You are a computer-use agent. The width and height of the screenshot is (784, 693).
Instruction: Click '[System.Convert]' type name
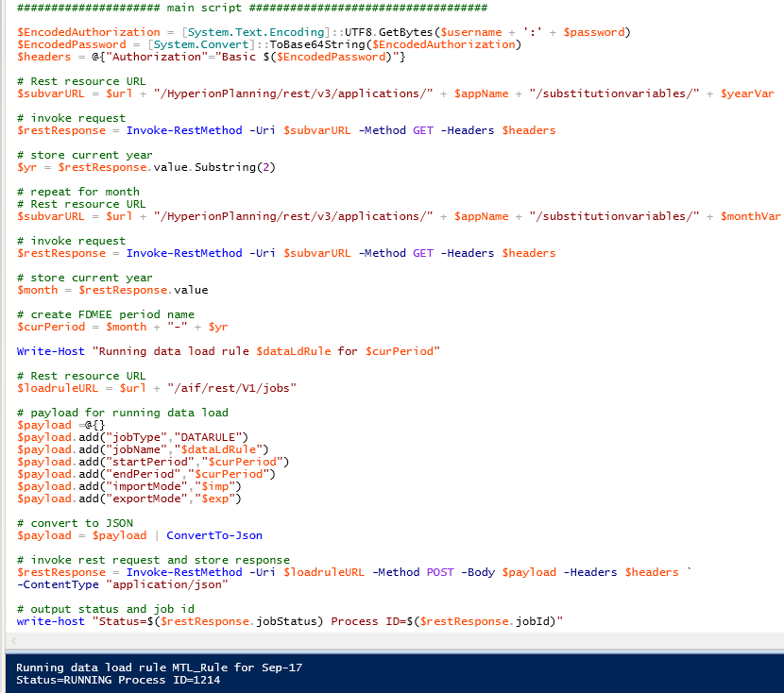click(201, 45)
